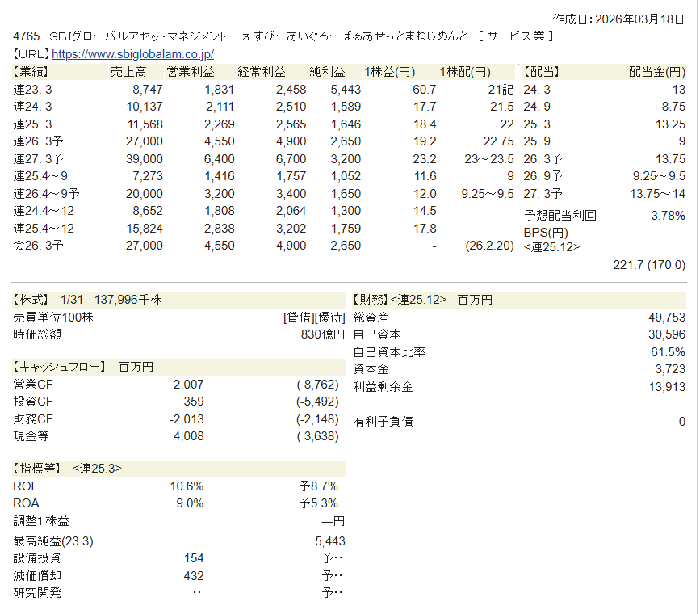Click the dividend value 21記
This screenshot has width=700, height=614.
pyautogui.click(x=501, y=90)
